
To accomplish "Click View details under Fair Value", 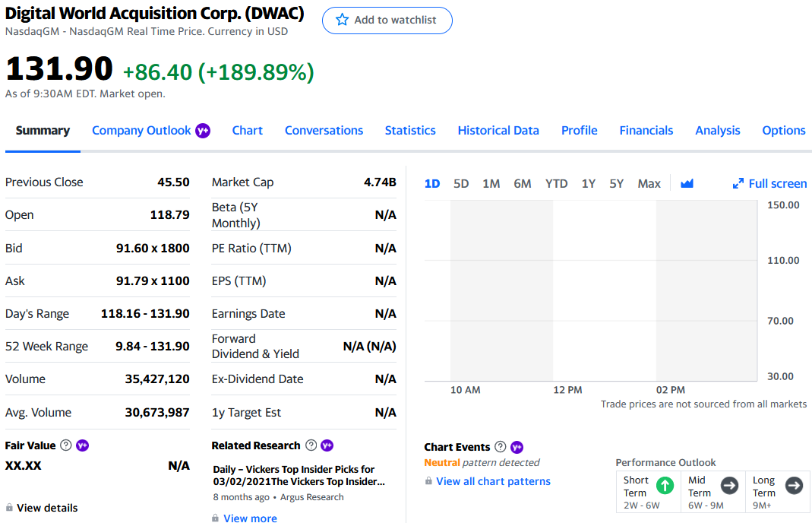I will [x=47, y=508].
